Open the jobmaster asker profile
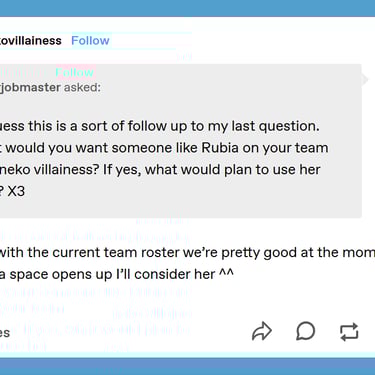375x375 pixels. (30, 88)
